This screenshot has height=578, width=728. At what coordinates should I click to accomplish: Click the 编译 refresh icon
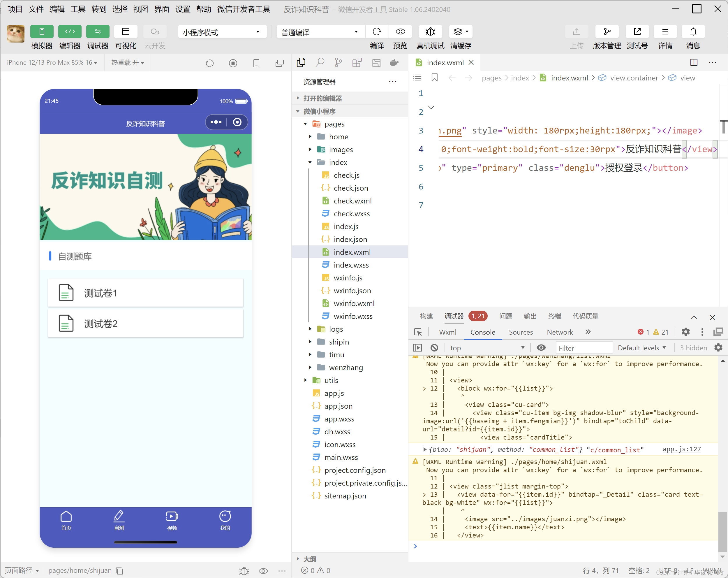pyautogui.click(x=376, y=32)
